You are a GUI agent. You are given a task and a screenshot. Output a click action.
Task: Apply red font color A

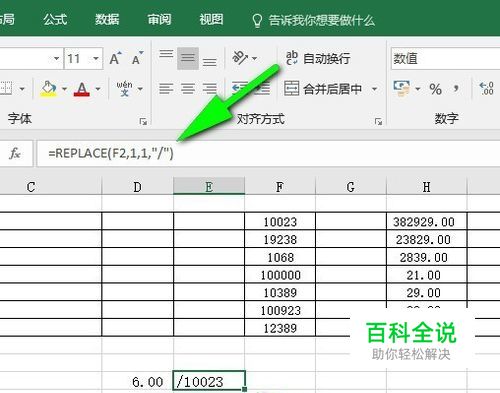pyautogui.click(x=82, y=89)
